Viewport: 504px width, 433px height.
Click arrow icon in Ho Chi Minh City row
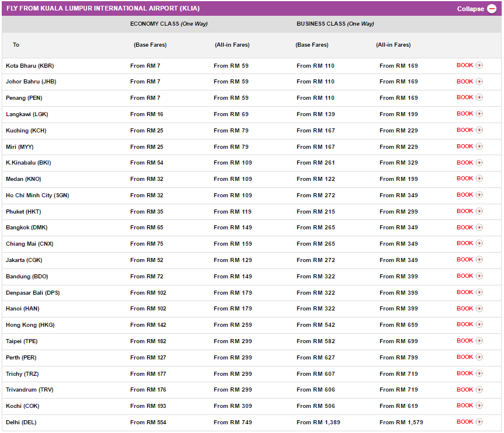[x=479, y=195]
